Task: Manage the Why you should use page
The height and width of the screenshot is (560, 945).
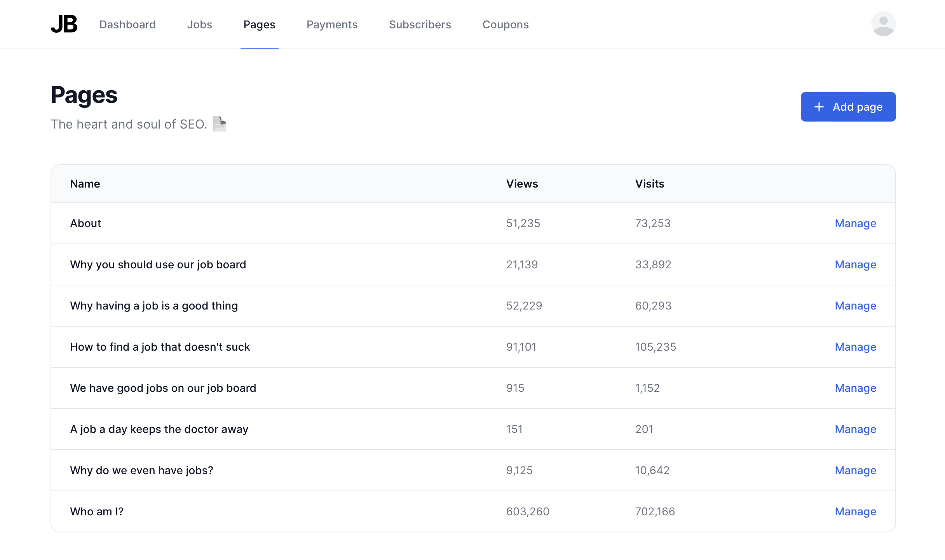Action: tap(855, 264)
